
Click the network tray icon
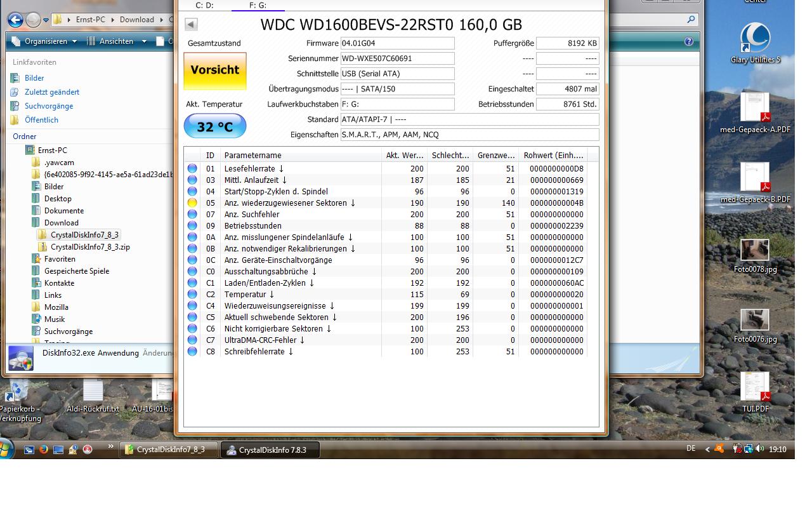click(x=749, y=449)
